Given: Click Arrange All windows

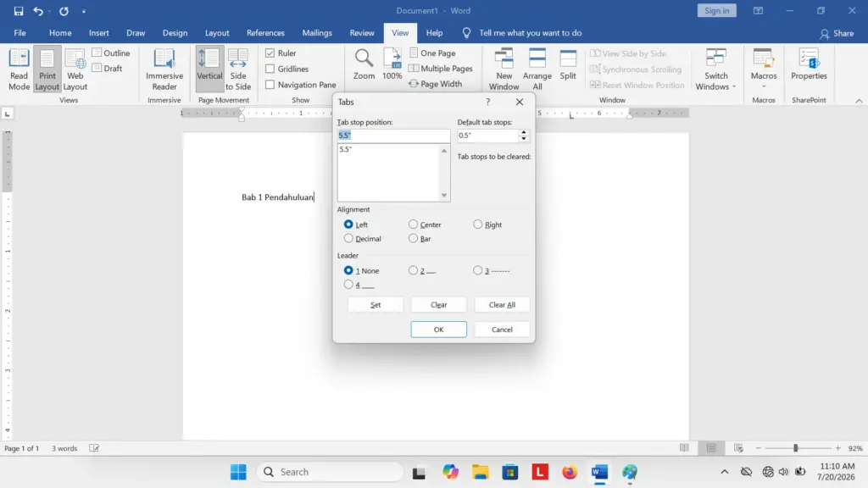Looking at the screenshot, I should click(x=537, y=69).
